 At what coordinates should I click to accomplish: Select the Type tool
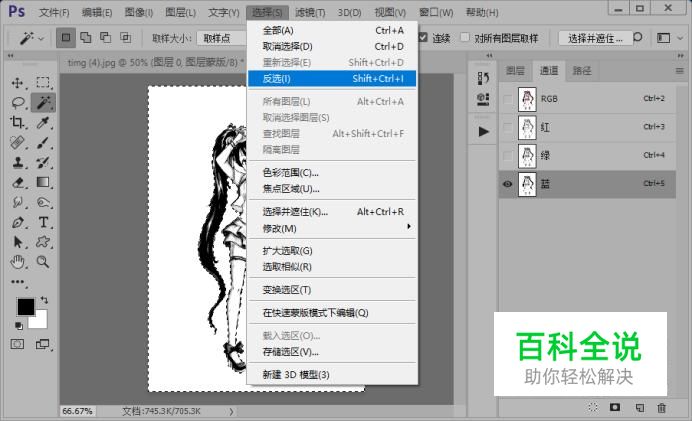43,222
